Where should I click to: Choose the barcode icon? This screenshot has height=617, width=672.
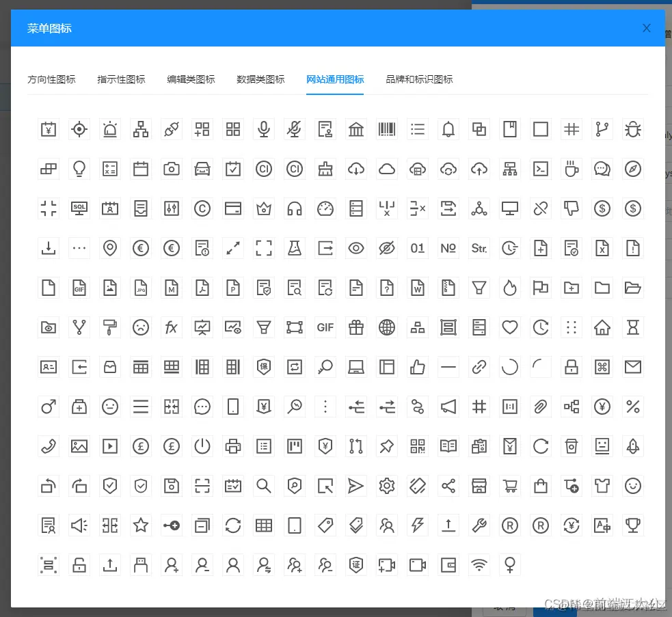(x=386, y=129)
